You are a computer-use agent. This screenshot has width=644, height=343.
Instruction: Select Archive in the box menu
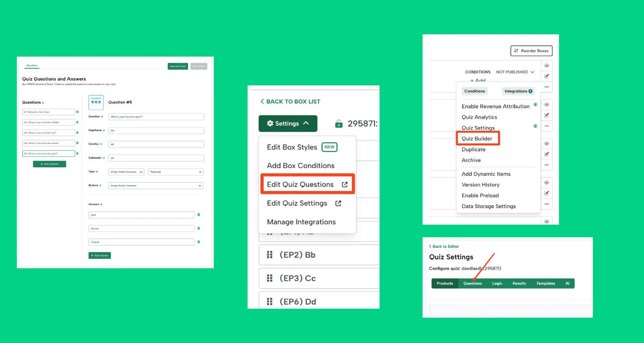point(471,160)
